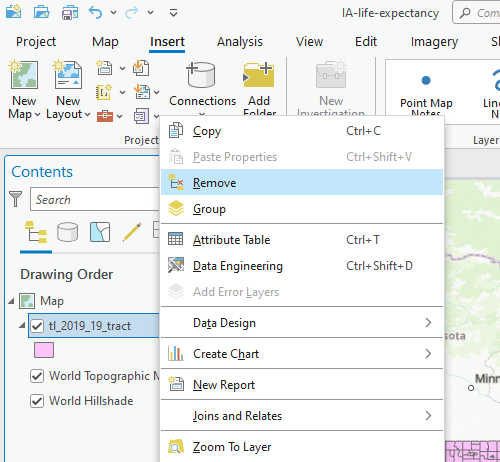
Task: Select the World Hillshade layer name
Action: point(91,401)
